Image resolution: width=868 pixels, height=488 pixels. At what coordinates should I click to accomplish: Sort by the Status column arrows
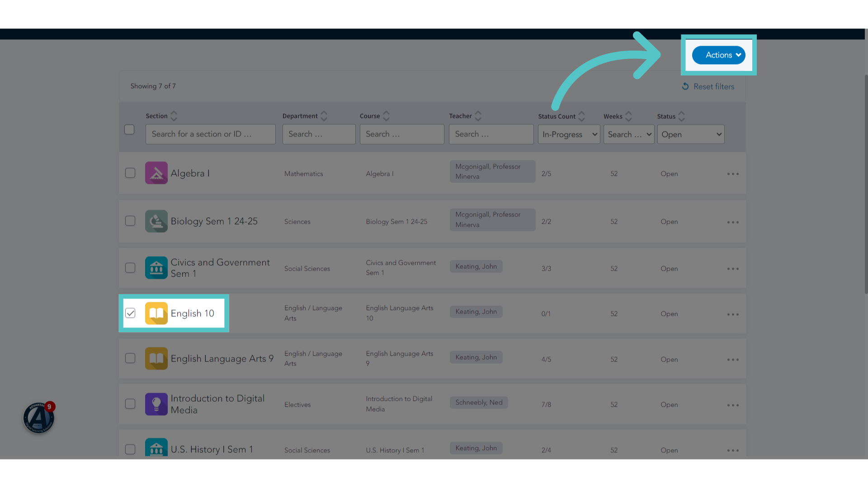pos(682,117)
